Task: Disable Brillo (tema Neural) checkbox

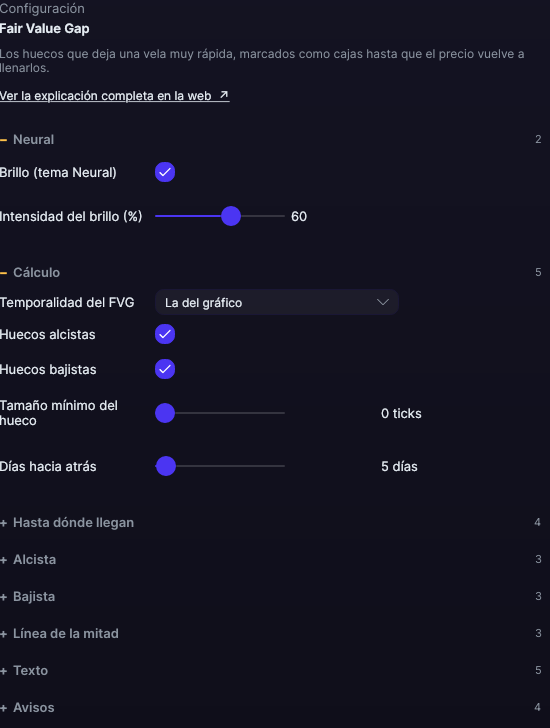Action: [x=165, y=172]
